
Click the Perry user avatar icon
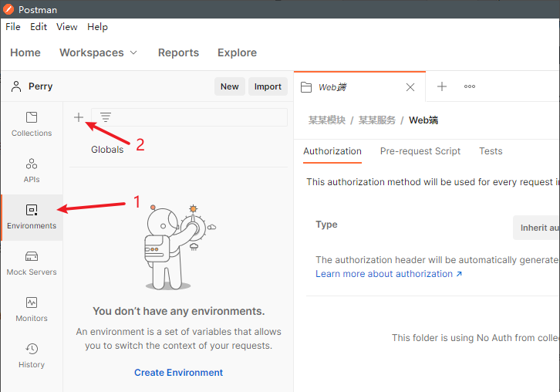click(16, 86)
